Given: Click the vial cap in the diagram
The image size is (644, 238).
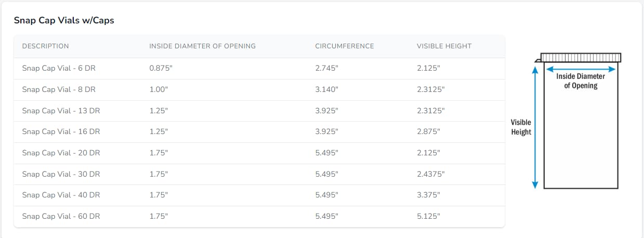Looking at the screenshot, I should point(581,57).
